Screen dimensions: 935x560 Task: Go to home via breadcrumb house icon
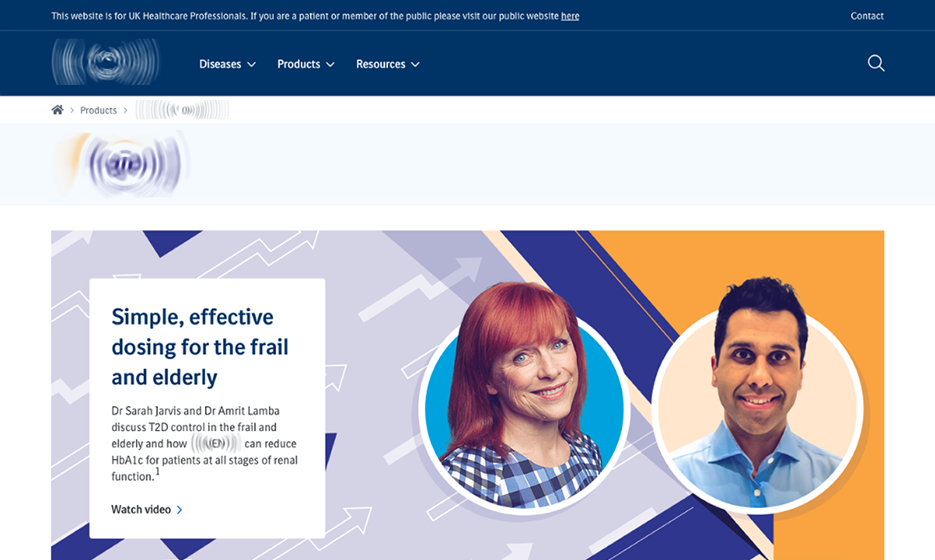coord(57,109)
